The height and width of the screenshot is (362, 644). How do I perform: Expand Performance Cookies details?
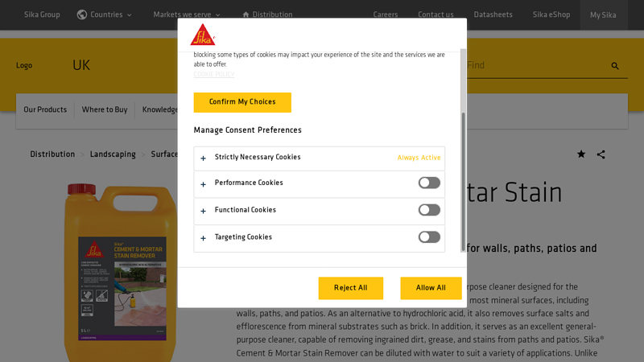click(x=204, y=184)
